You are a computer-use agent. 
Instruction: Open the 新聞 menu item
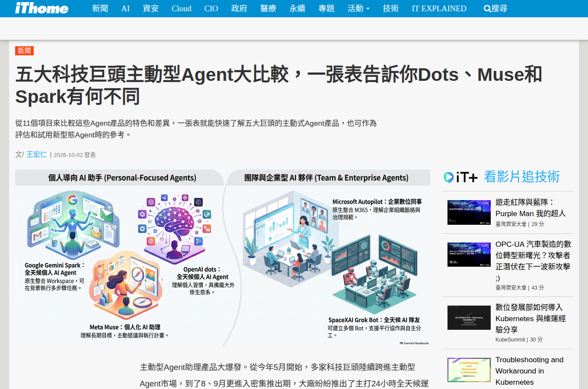(x=100, y=8)
